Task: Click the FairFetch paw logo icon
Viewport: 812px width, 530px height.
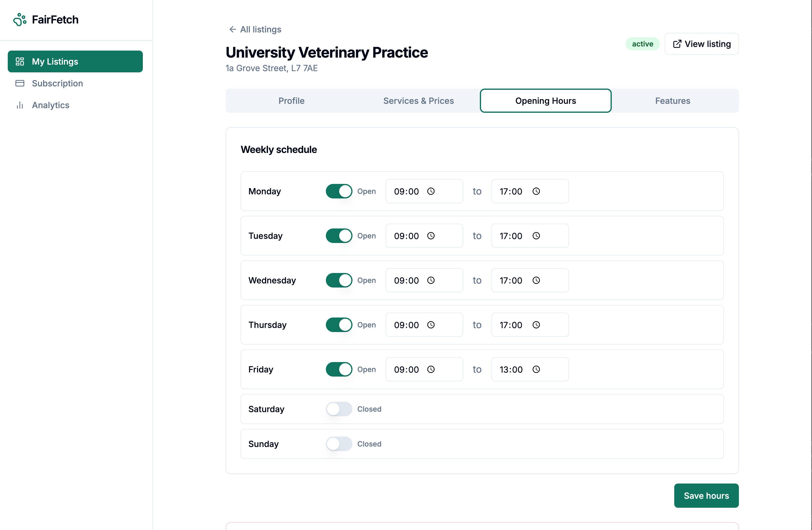Action: tap(19, 20)
